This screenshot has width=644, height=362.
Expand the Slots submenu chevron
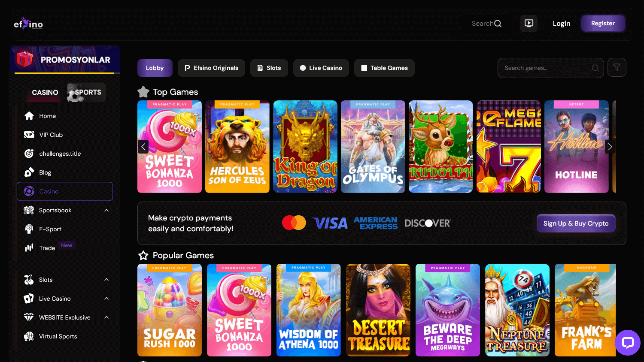(x=106, y=280)
